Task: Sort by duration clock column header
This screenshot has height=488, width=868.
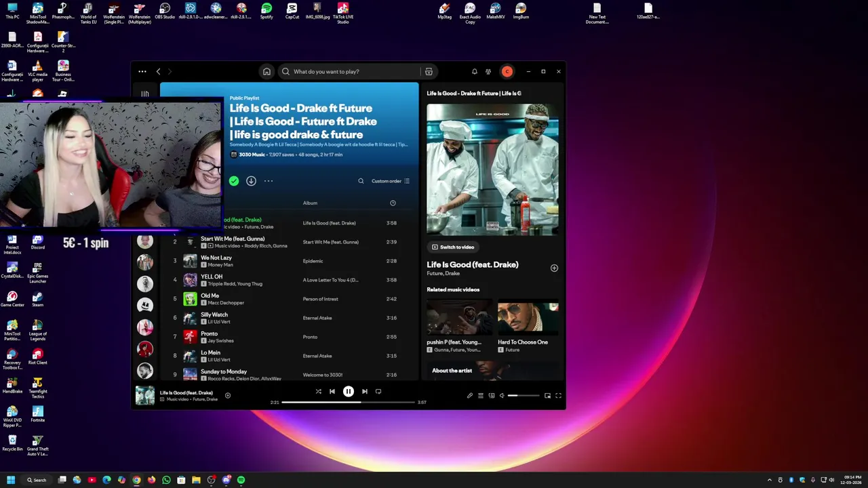Action: coord(393,203)
